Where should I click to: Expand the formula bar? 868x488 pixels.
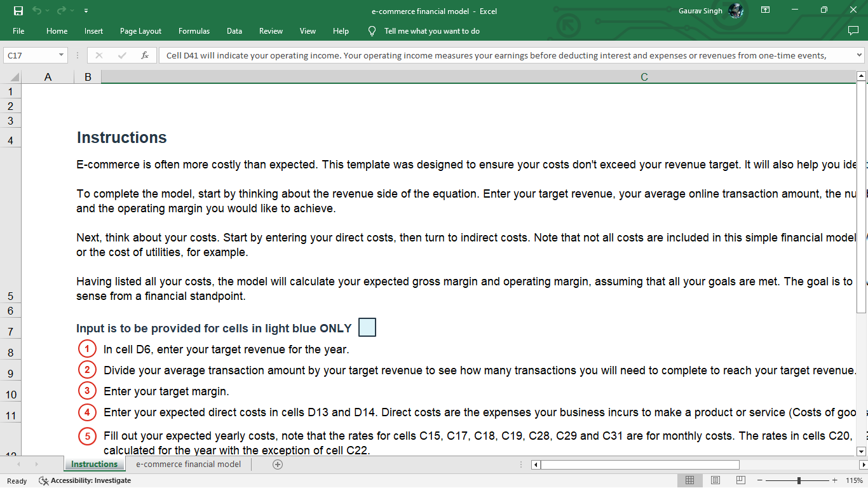859,55
